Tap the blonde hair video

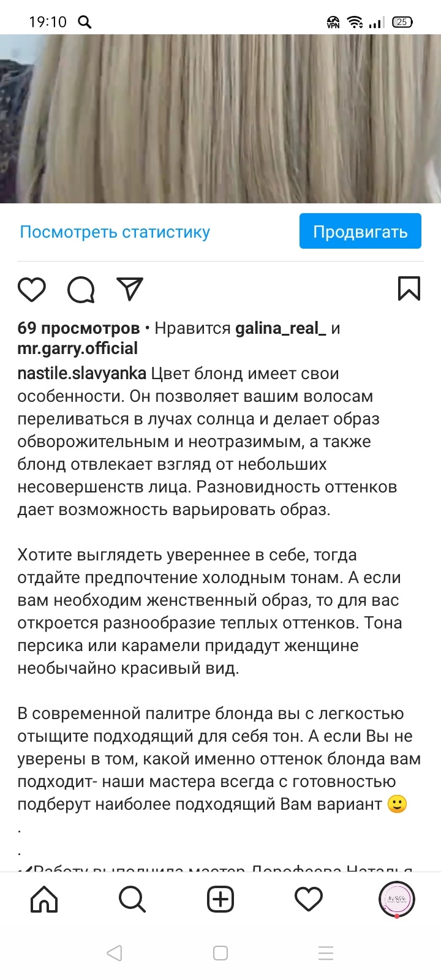click(x=221, y=118)
